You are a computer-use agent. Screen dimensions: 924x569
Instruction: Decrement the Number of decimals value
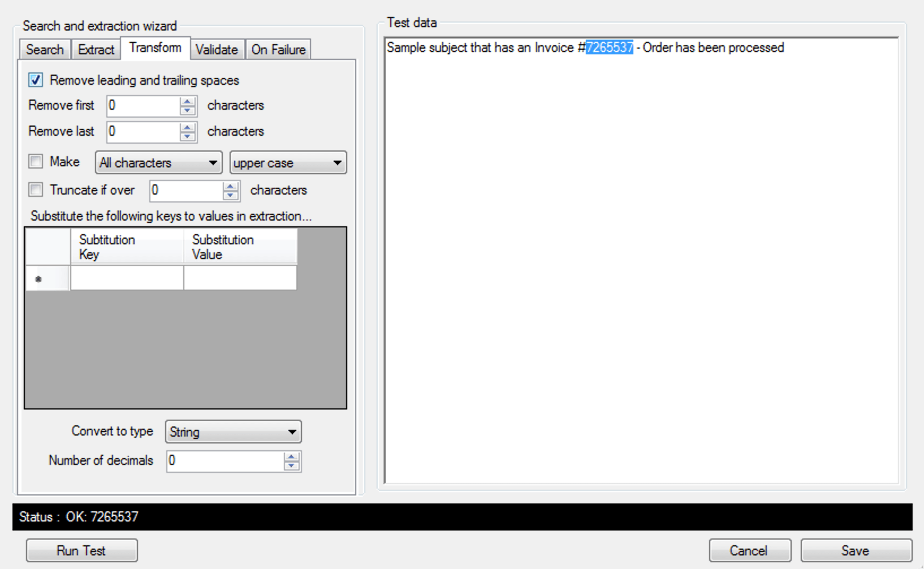291,466
